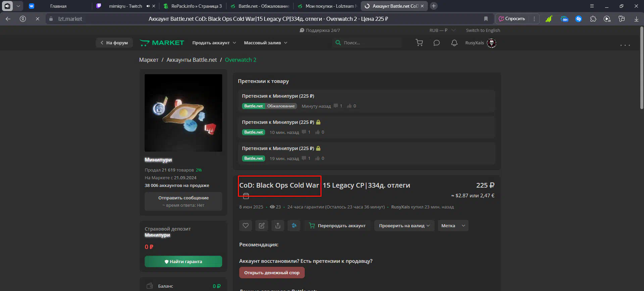Expand the Проверить на валид dropdown

pos(404,226)
